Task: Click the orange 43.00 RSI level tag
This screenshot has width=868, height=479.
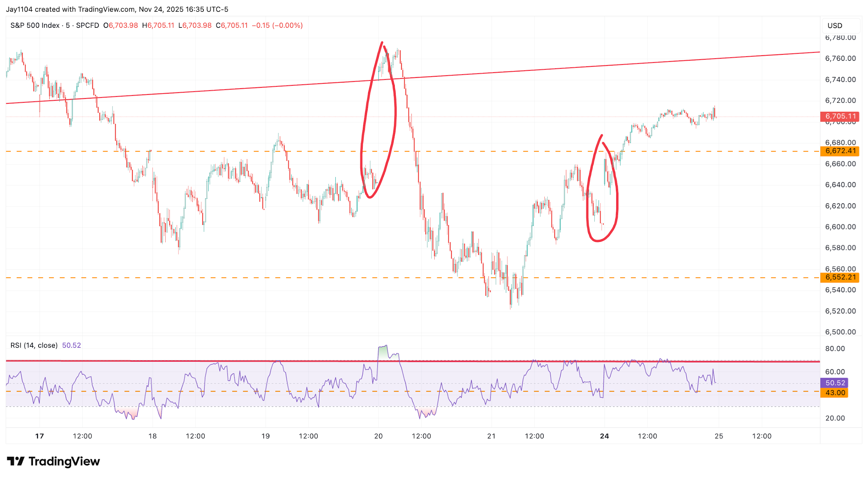Action: pos(835,393)
